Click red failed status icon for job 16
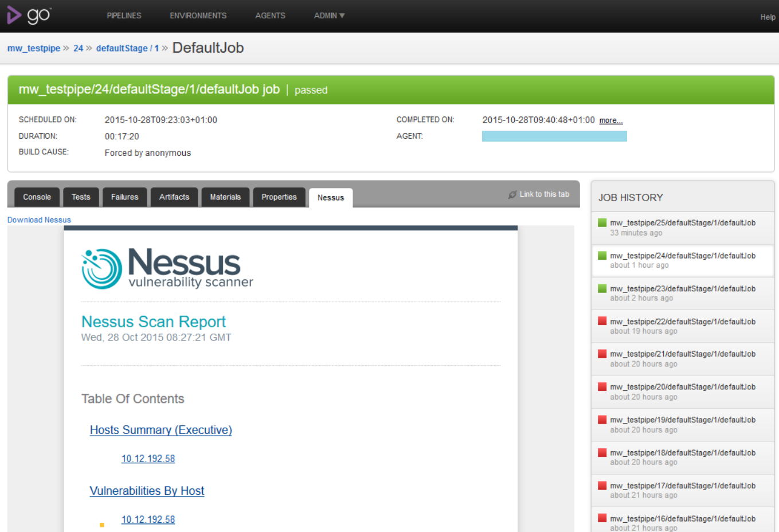Viewport: 779px width, 532px height. (x=602, y=518)
